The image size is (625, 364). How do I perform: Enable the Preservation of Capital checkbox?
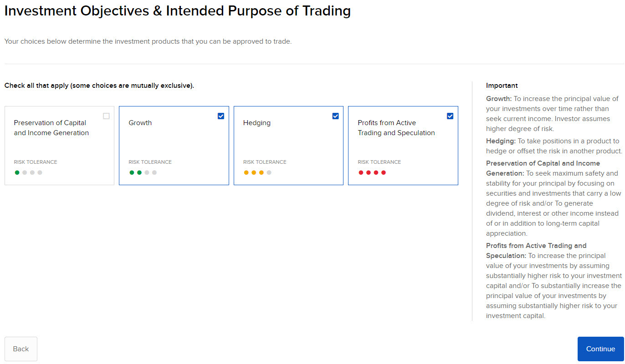pos(106,116)
